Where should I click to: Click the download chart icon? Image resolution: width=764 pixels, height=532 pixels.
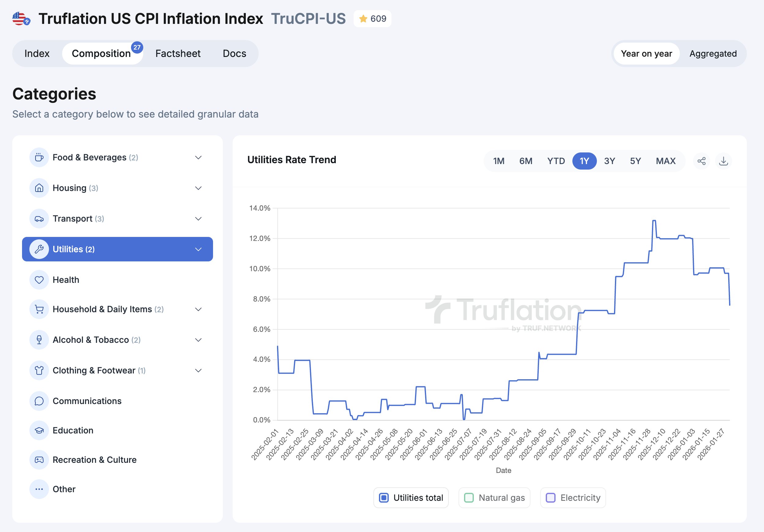[723, 161]
